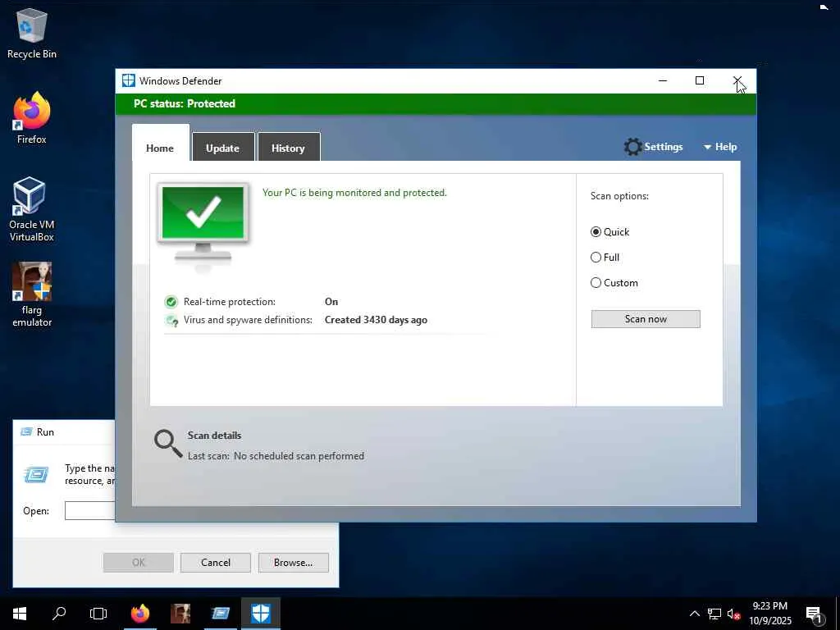Select the Full scan option
This screenshot has width=840, height=630.
(605, 257)
